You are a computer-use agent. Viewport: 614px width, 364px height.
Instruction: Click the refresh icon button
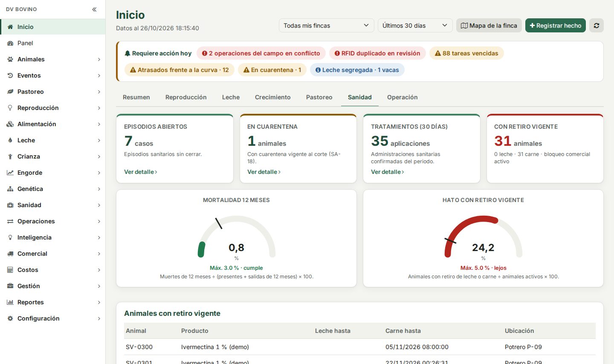click(597, 26)
